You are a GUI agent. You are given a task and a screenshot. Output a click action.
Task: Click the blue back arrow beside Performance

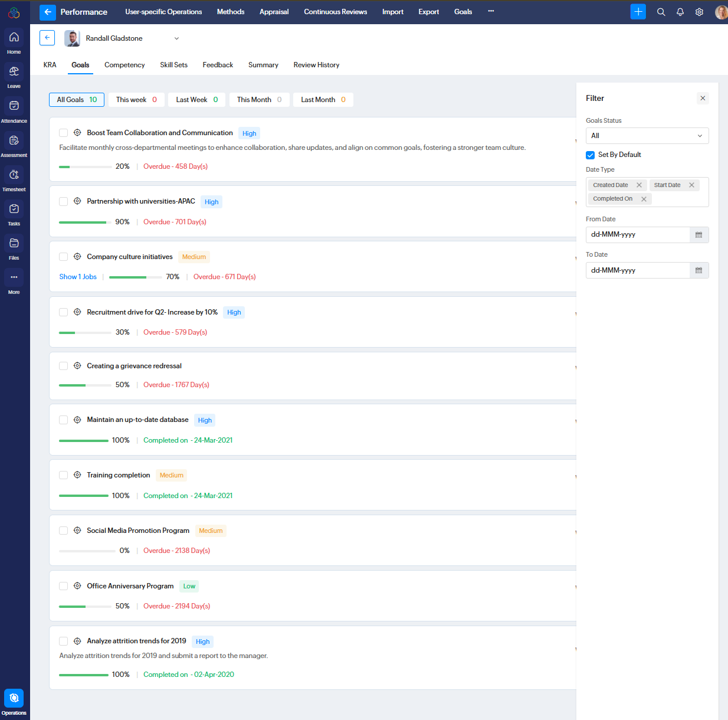pos(48,12)
